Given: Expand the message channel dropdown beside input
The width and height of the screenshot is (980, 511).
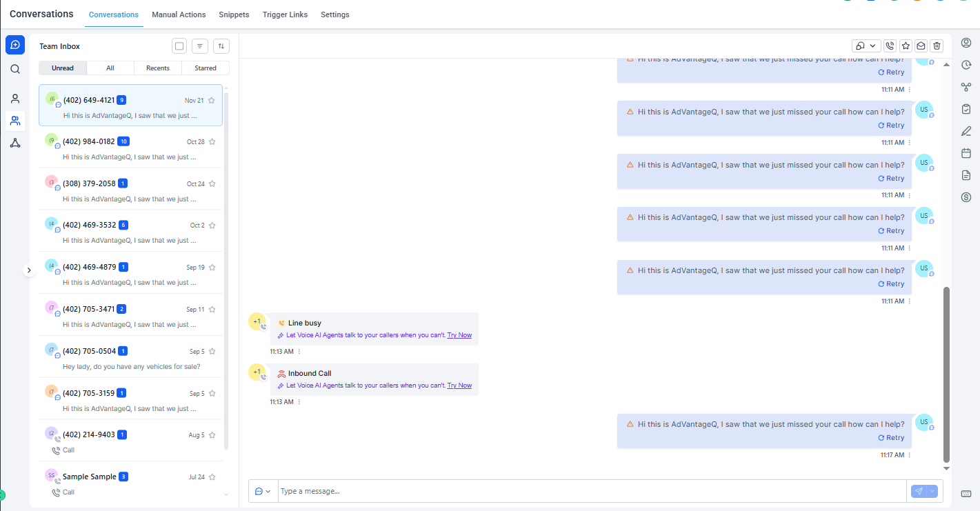Looking at the screenshot, I should pos(263,492).
